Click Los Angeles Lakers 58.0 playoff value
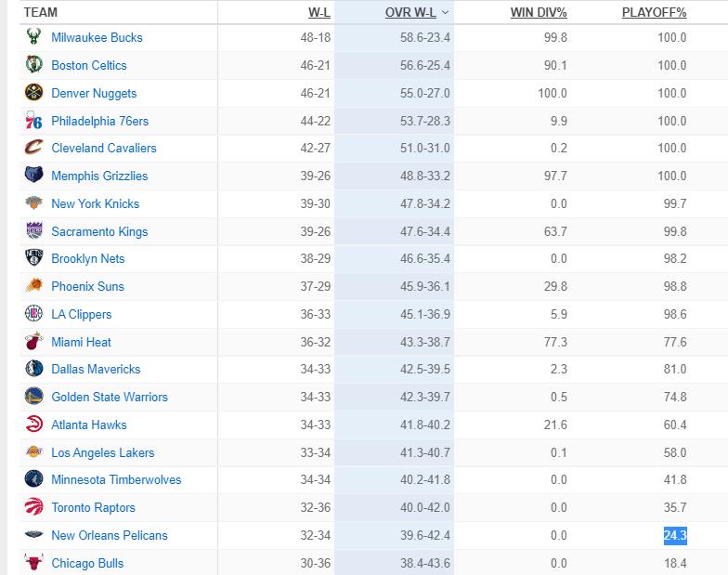728x575 pixels. tap(675, 452)
